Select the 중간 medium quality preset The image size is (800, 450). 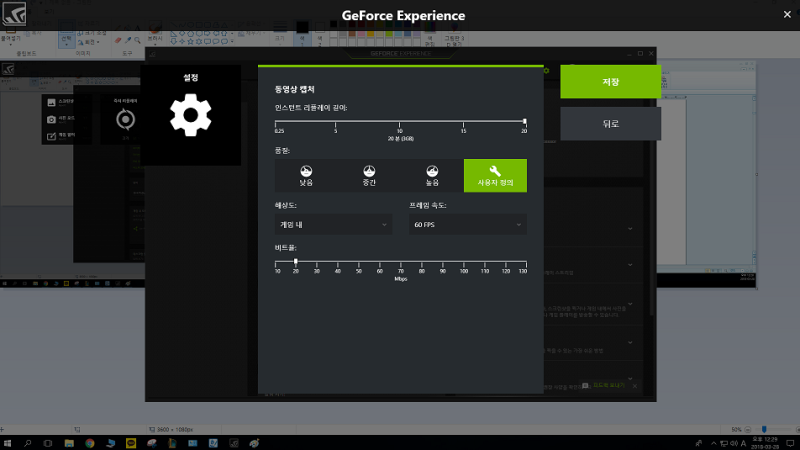[369, 176]
